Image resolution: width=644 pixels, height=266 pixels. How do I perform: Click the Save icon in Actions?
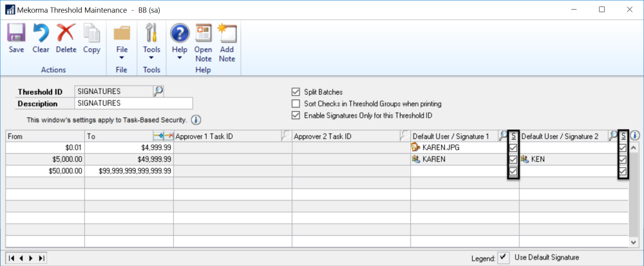pos(16,33)
